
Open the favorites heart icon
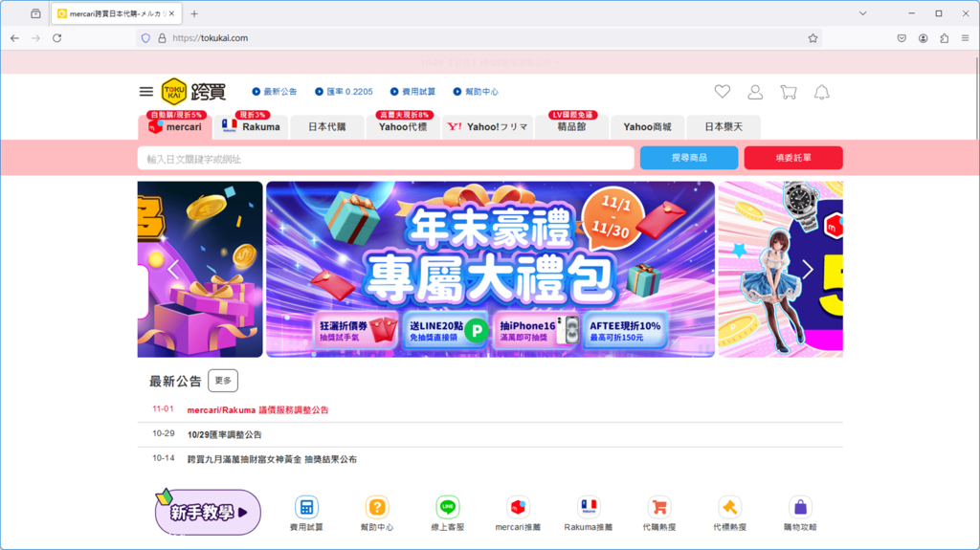723,92
